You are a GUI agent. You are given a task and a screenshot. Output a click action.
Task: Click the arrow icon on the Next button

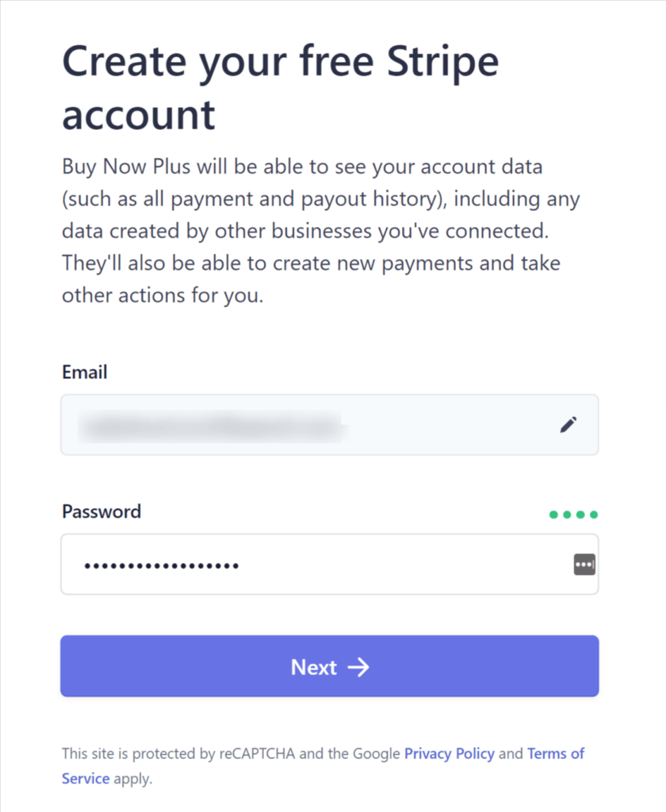358,667
